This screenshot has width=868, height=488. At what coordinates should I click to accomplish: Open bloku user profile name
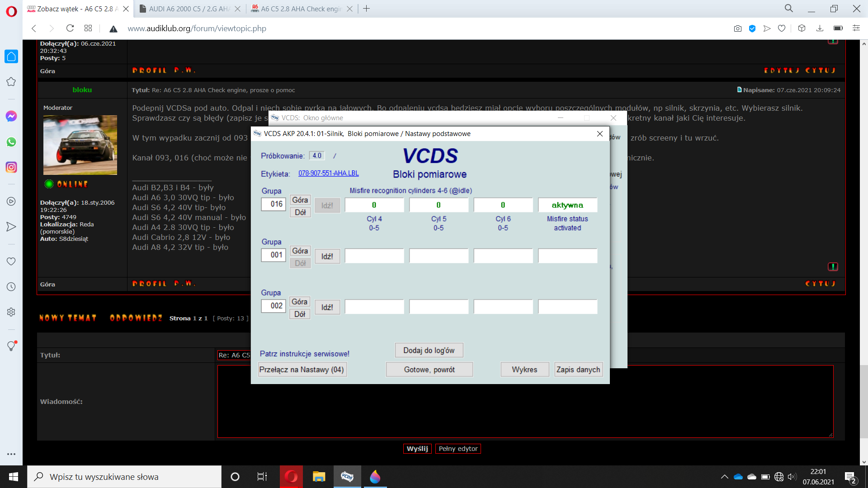[x=82, y=90]
